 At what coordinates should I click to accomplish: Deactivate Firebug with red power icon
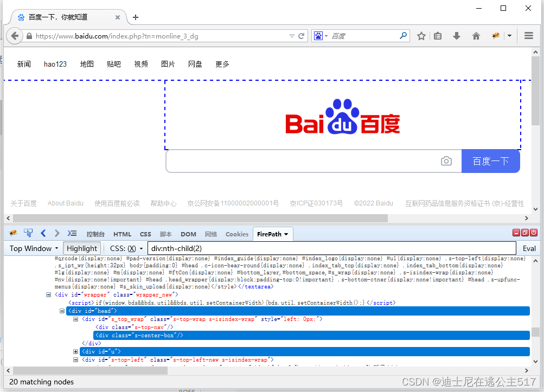[x=534, y=233]
